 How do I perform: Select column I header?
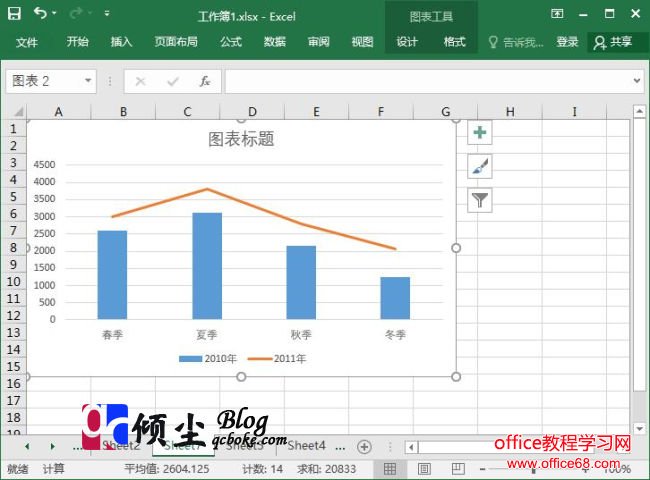coord(575,112)
